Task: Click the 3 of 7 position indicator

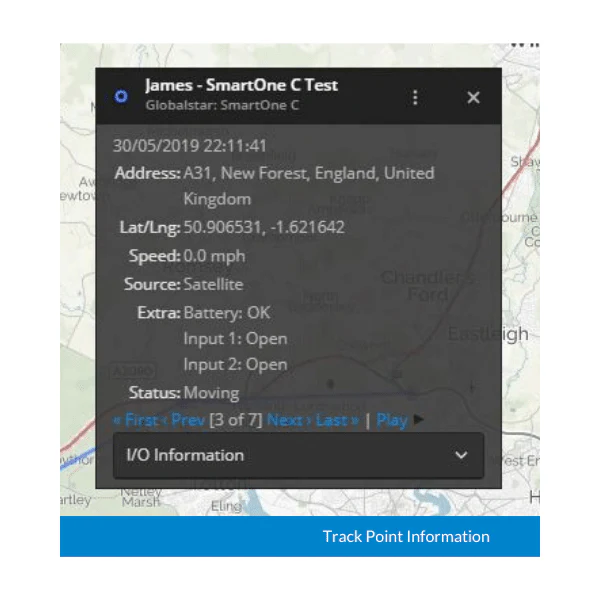Action: pos(236,420)
